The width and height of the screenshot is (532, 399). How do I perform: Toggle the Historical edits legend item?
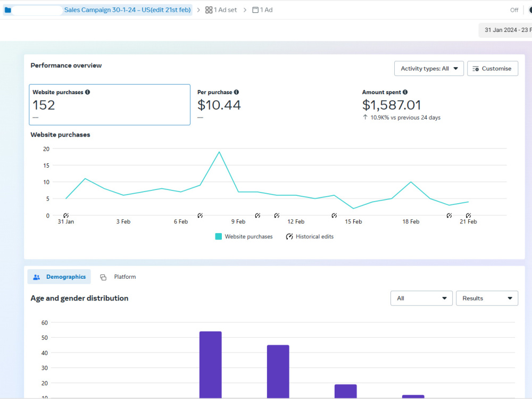pos(310,237)
